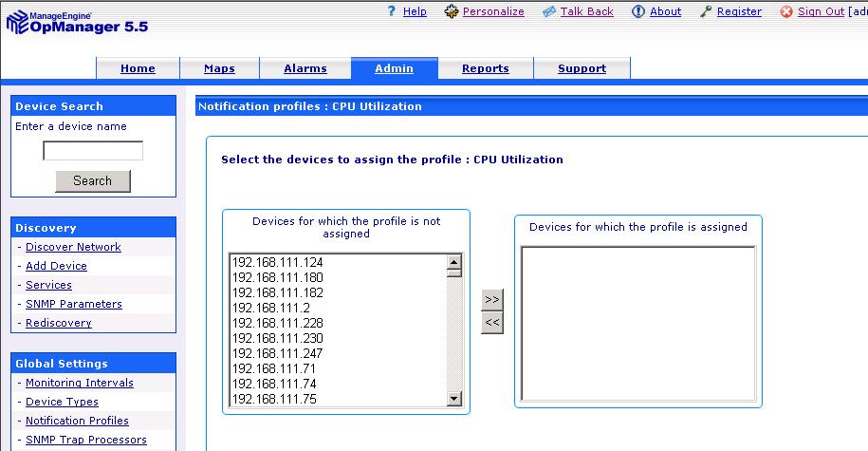This screenshot has width=868, height=451.
Task: Open the Alarms tab
Action: pos(305,68)
